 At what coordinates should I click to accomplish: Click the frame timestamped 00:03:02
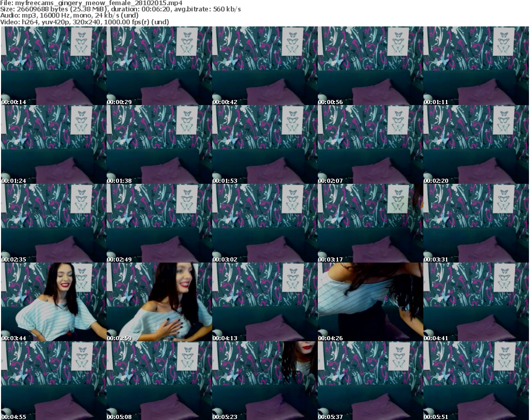tap(264, 223)
